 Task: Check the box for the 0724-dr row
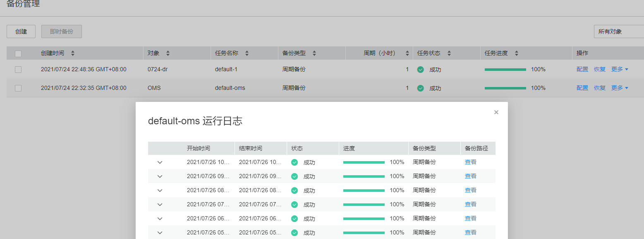pos(18,70)
